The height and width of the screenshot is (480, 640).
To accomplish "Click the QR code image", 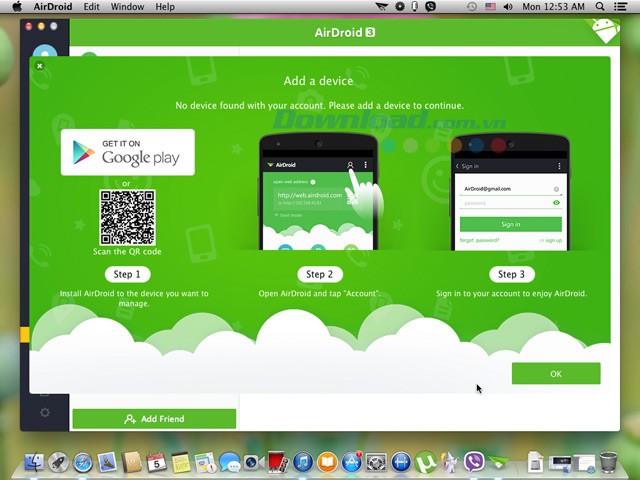I will click(x=127, y=217).
